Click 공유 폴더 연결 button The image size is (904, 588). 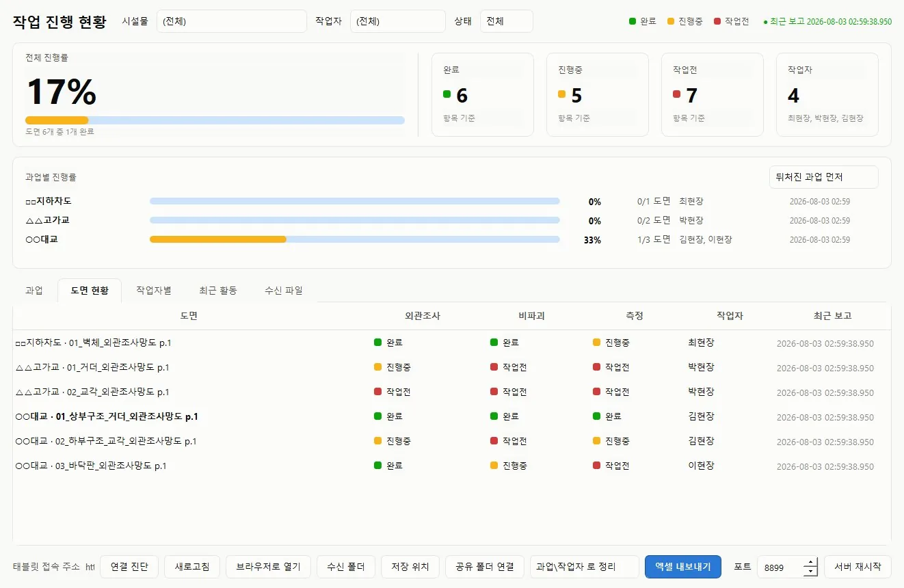(485, 567)
